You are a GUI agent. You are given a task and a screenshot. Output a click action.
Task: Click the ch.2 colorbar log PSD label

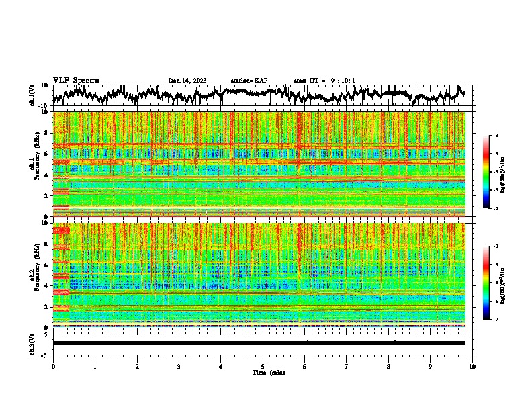pyautogui.click(x=503, y=285)
